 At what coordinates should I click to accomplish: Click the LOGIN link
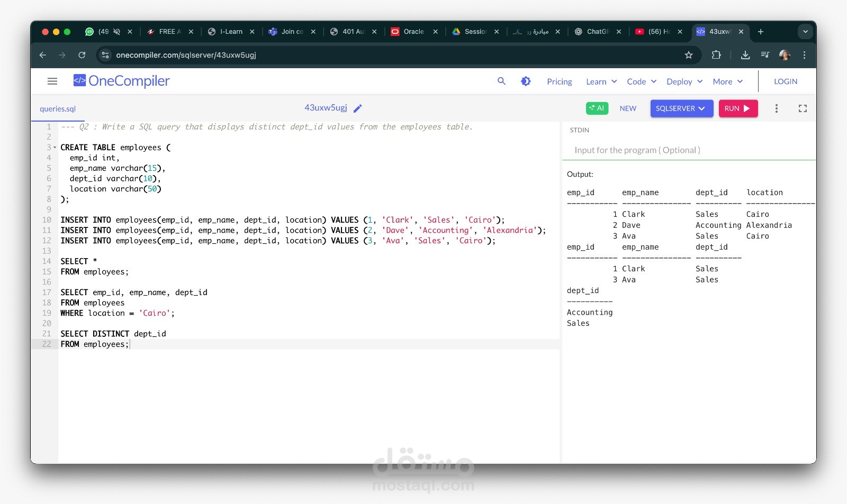(786, 81)
